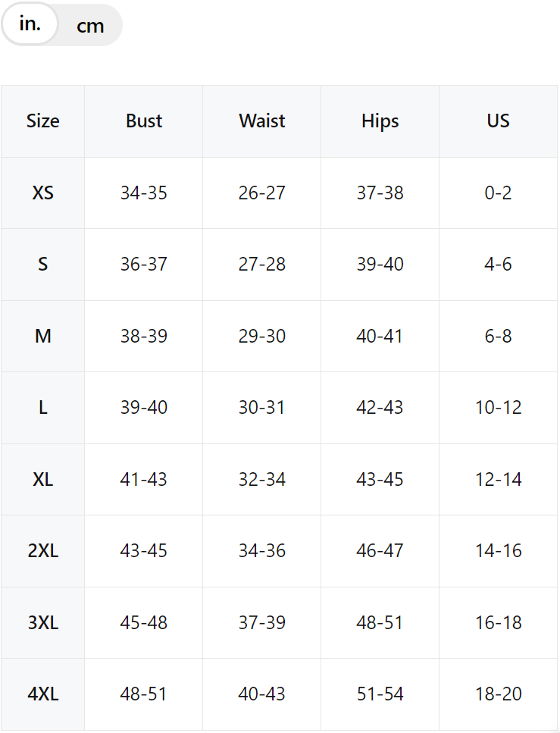
Task: Click the 34-35 bust cell
Action: click(144, 193)
